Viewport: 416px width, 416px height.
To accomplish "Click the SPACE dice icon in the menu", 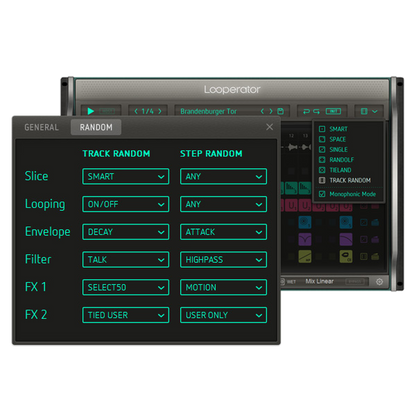I will (322, 139).
